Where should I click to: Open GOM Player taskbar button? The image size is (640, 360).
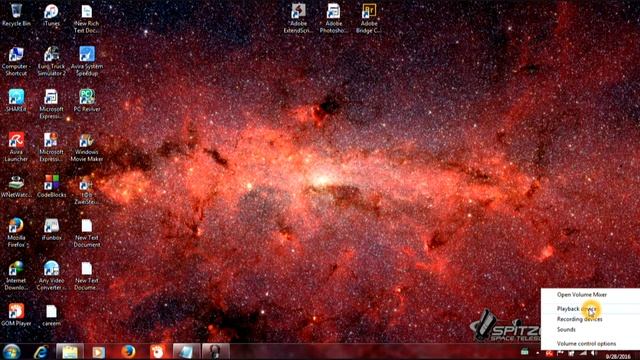click(x=157, y=351)
